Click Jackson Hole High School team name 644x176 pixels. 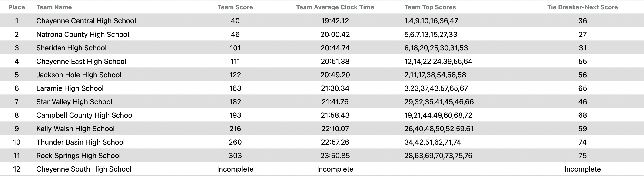click(x=79, y=75)
